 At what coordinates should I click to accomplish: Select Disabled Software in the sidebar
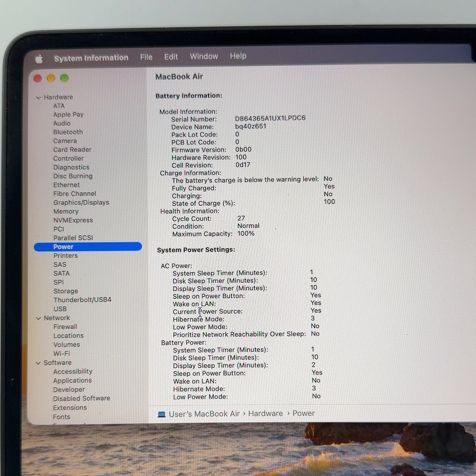coord(82,398)
